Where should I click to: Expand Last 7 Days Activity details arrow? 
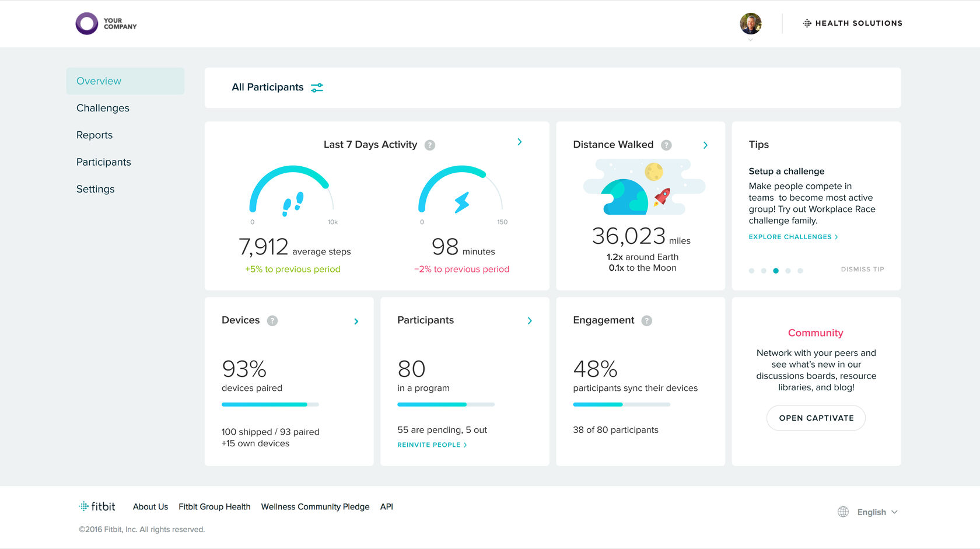point(520,142)
